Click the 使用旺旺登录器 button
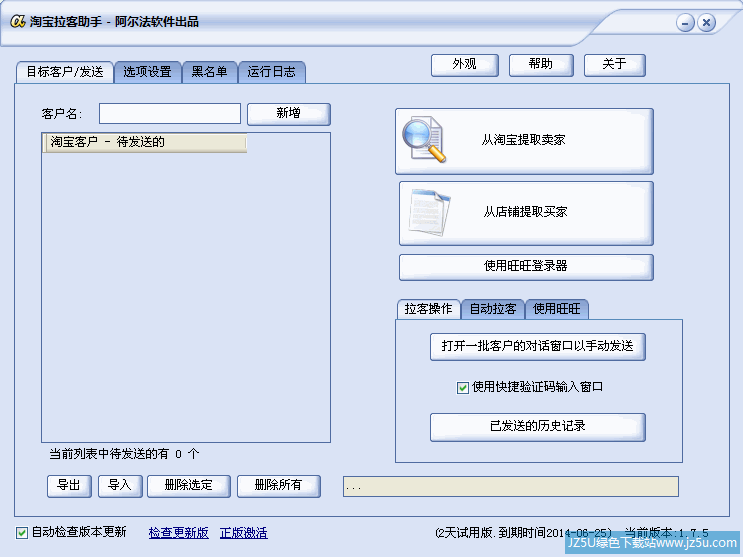Viewport: 743px width, 557px height. pos(526,267)
